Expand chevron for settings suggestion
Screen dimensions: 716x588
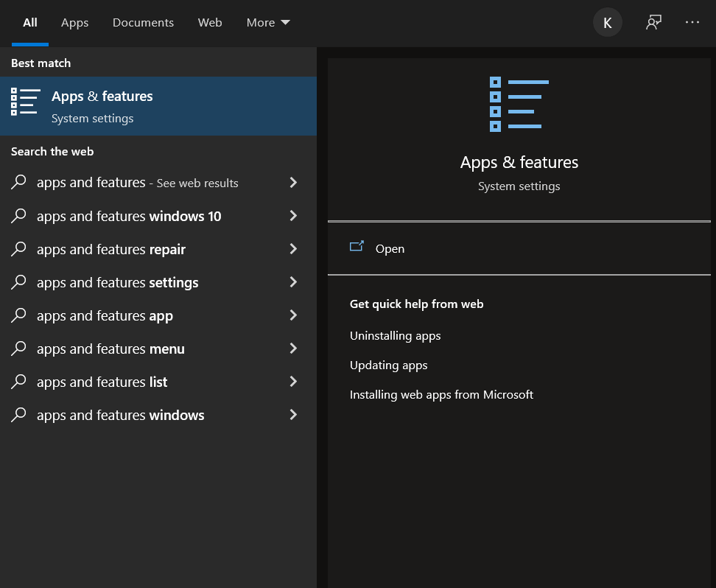coord(294,282)
